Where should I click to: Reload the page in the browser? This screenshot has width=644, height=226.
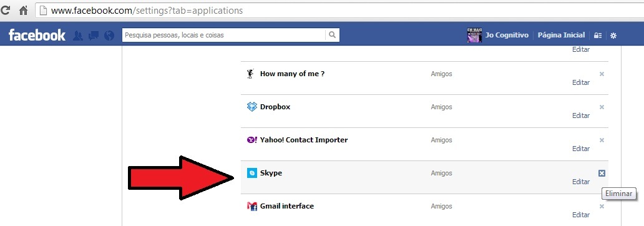click(x=6, y=10)
